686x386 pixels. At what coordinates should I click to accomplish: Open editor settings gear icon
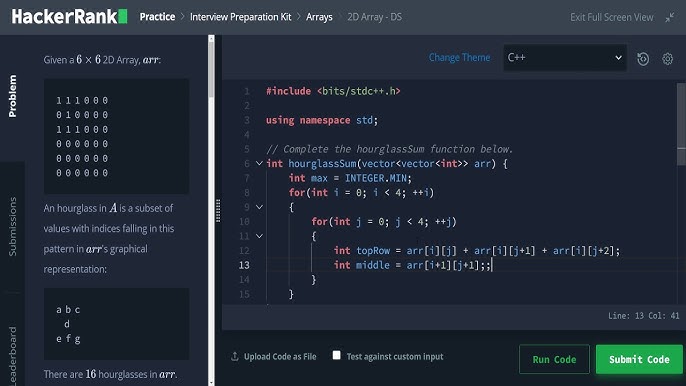click(667, 59)
